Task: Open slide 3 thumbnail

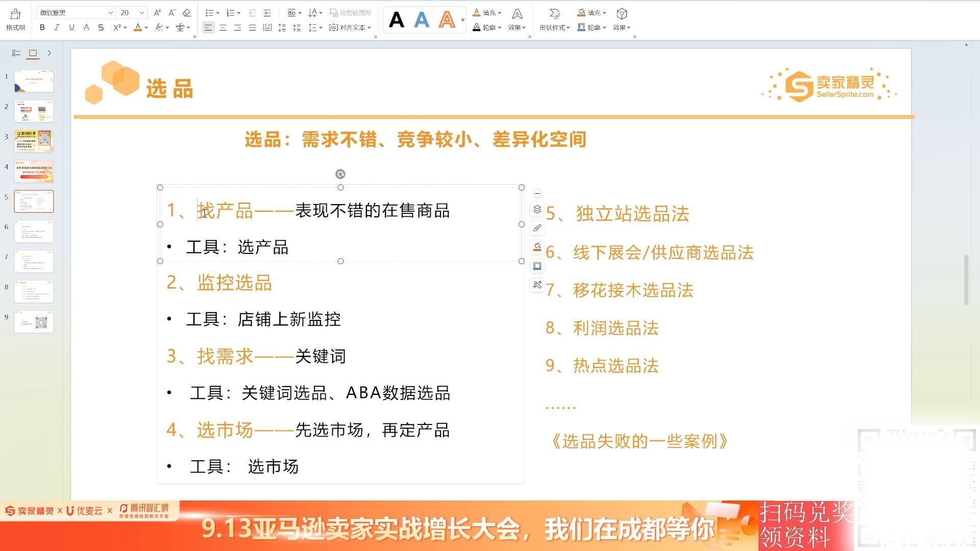Action: click(34, 141)
